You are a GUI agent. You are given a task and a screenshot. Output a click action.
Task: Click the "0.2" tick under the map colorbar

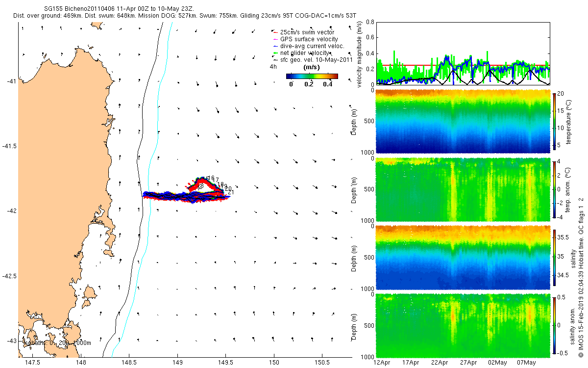(309, 84)
